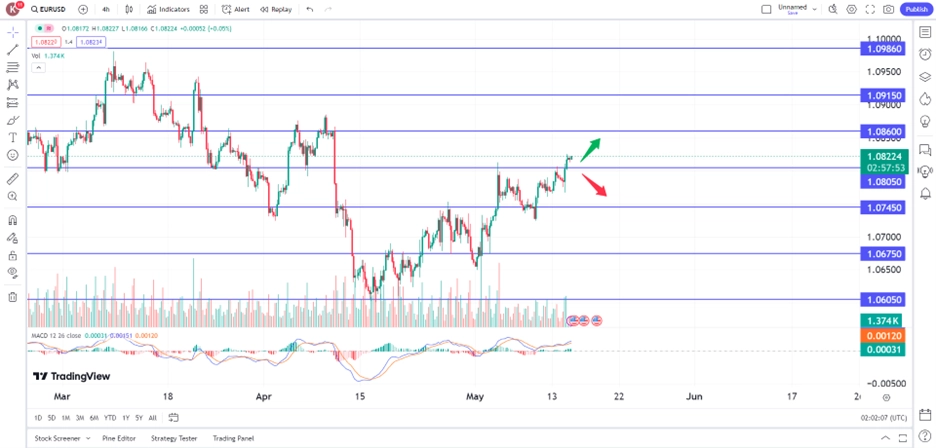Toggle lock all drawing tools
The width and height of the screenshot is (936, 448).
point(13,256)
